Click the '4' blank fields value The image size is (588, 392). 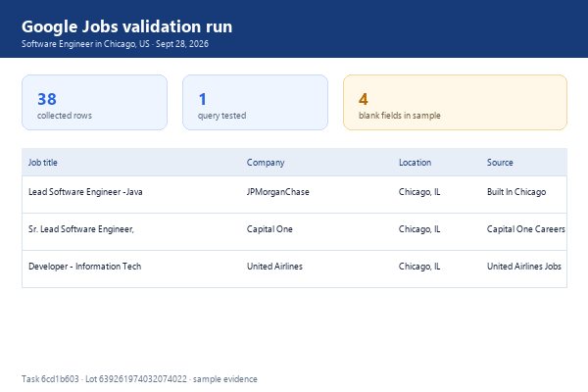tap(363, 99)
